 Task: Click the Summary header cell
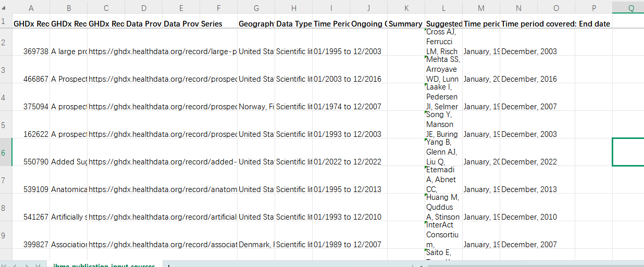(406, 24)
